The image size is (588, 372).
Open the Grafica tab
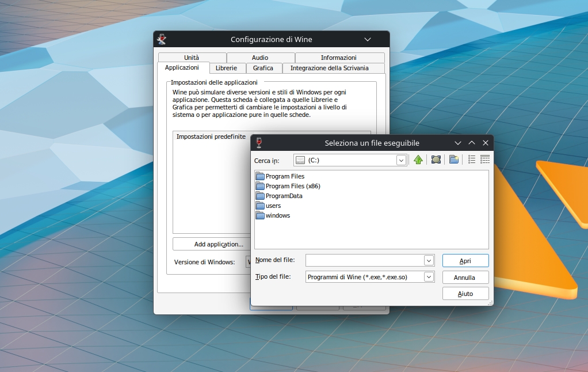point(263,68)
